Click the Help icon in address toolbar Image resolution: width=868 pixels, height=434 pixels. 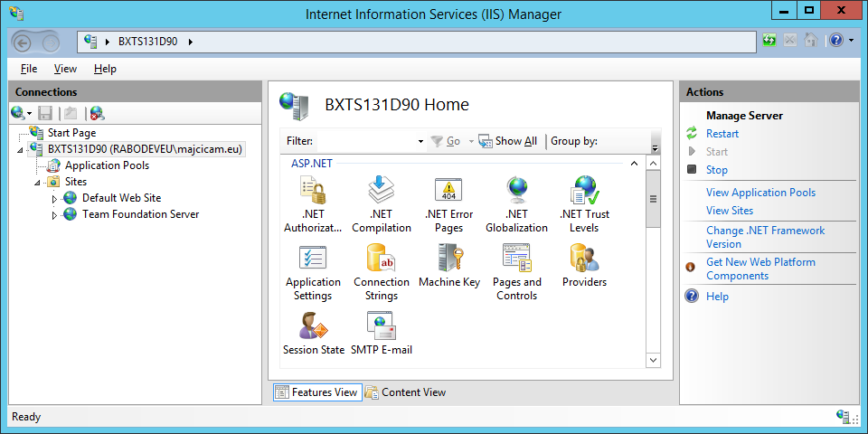(x=835, y=41)
